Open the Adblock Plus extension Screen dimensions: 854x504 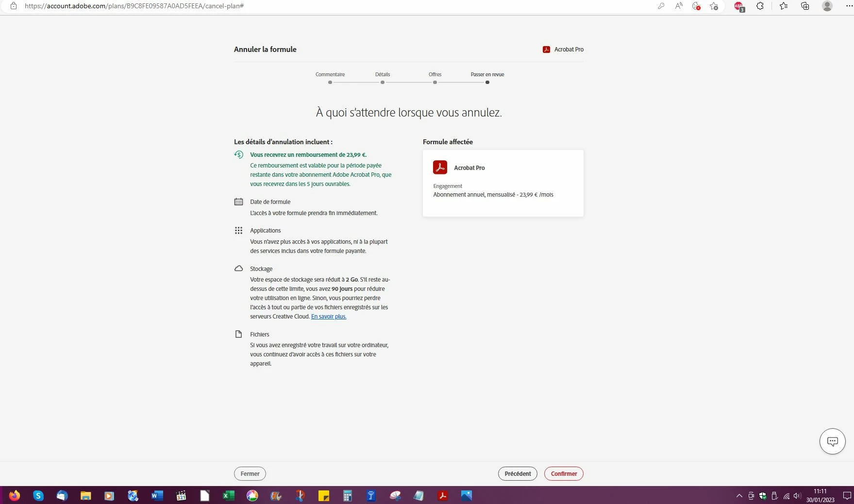(739, 6)
